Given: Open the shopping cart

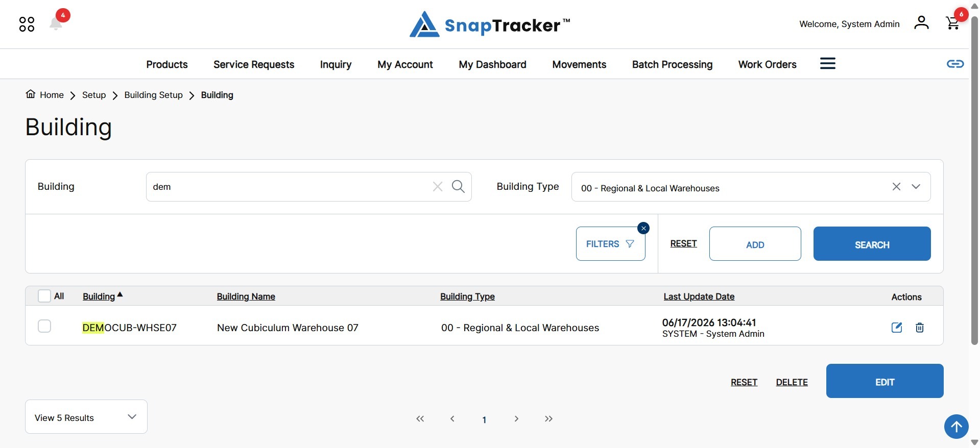Looking at the screenshot, I should point(952,23).
